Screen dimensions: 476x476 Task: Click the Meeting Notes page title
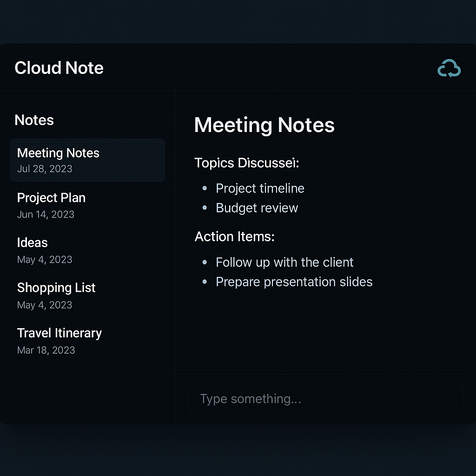click(x=264, y=125)
